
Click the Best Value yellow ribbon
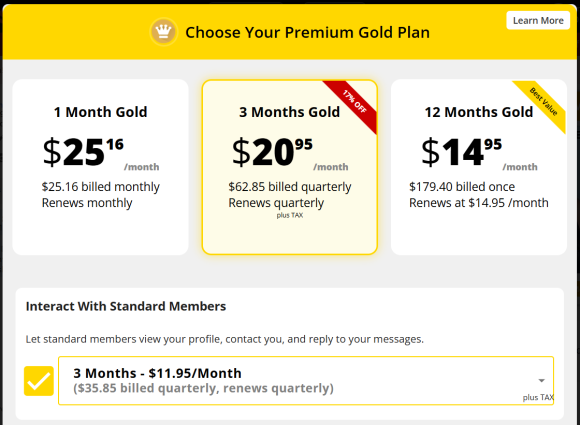point(543,101)
